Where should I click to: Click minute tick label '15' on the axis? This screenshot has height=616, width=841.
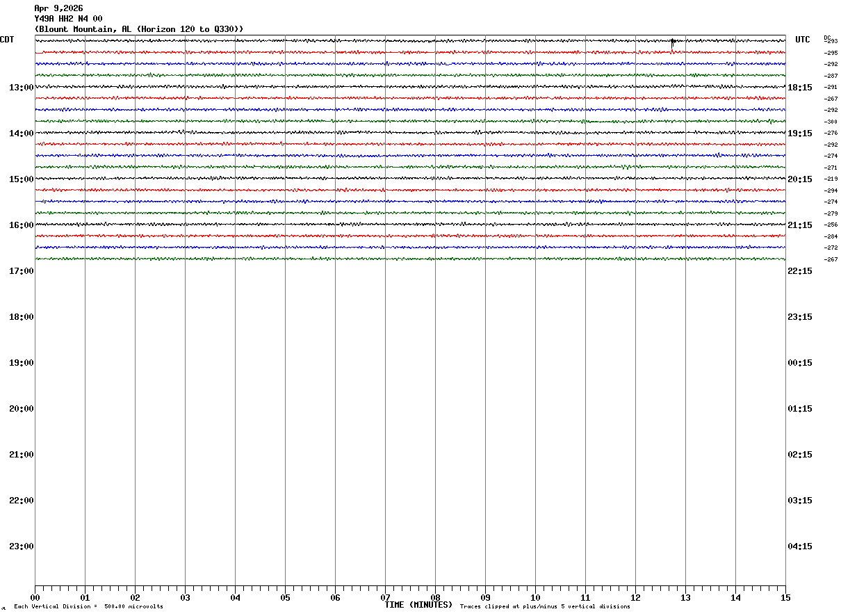(785, 598)
